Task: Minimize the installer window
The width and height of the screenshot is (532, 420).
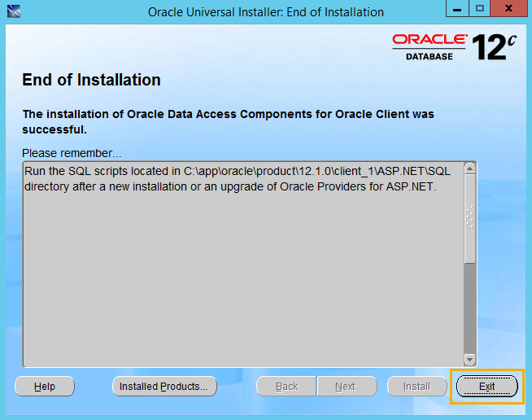Action: coord(457,8)
